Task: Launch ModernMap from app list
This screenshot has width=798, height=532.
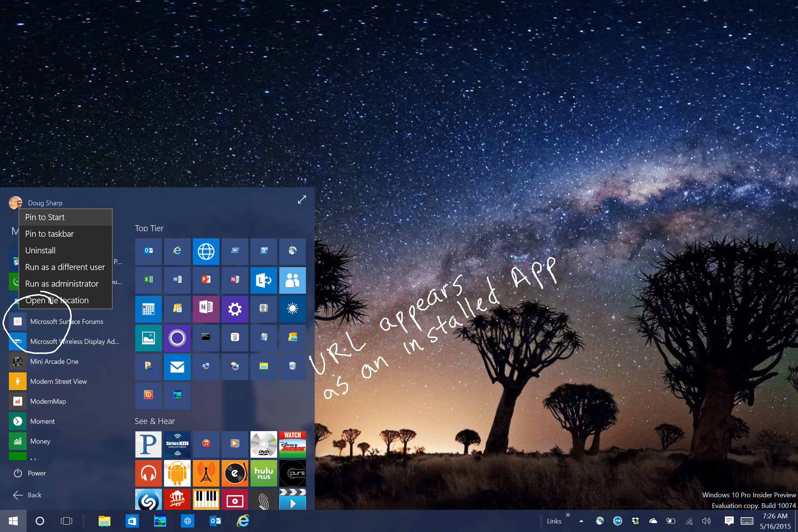Action: pyautogui.click(x=66, y=401)
